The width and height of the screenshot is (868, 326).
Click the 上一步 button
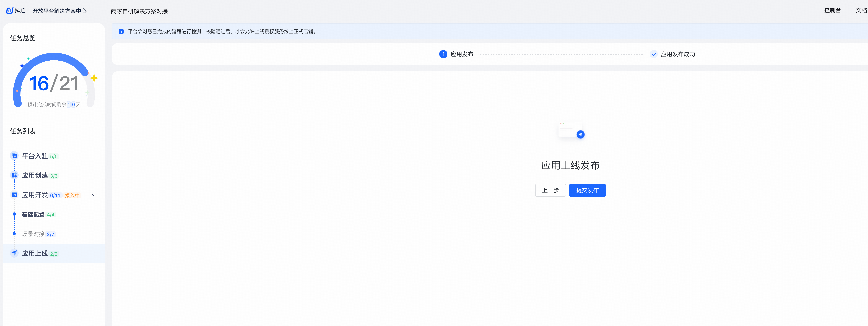click(x=550, y=190)
